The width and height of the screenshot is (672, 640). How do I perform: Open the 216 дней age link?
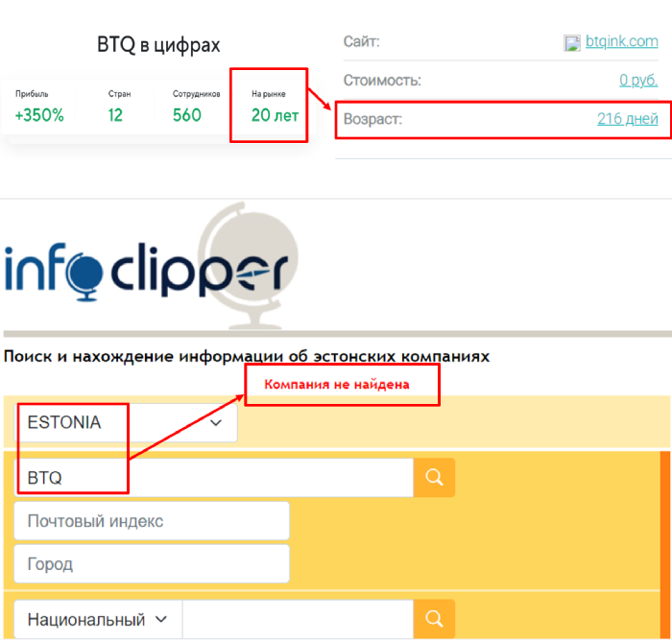click(628, 119)
